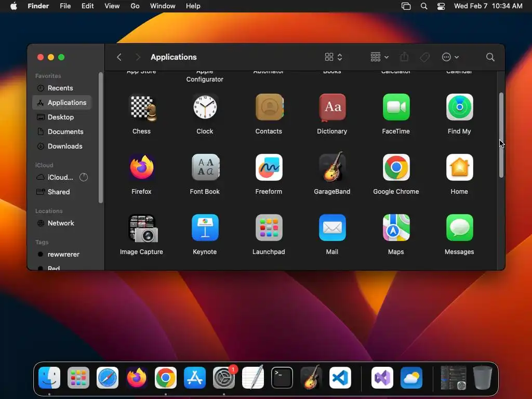The height and width of the screenshot is (399, 532).
Task: Select GarageBand in the Applications grid
Action: [x=332, y=167]
